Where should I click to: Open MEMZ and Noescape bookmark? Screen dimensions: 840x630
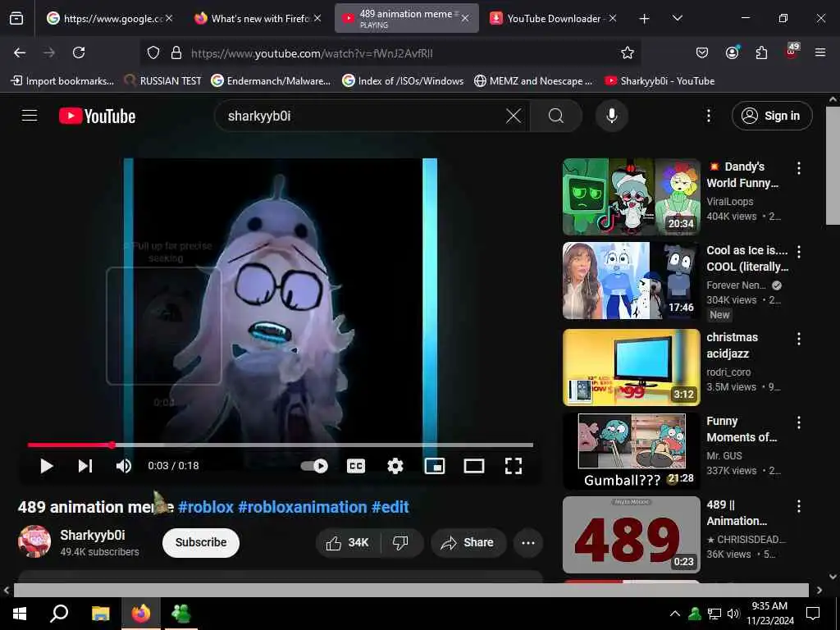[x=533, y=81]
